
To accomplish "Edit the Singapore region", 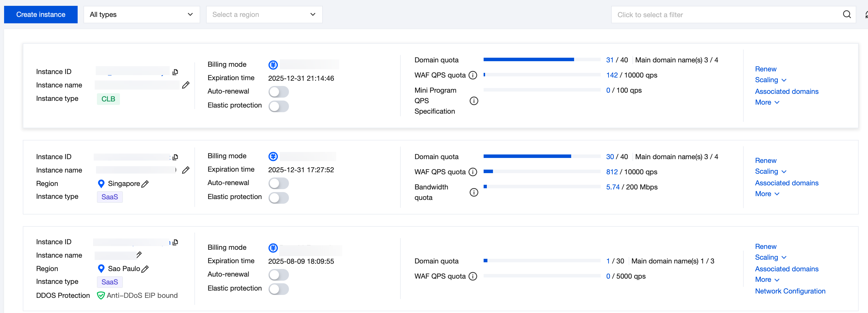I will click(145, 184).
